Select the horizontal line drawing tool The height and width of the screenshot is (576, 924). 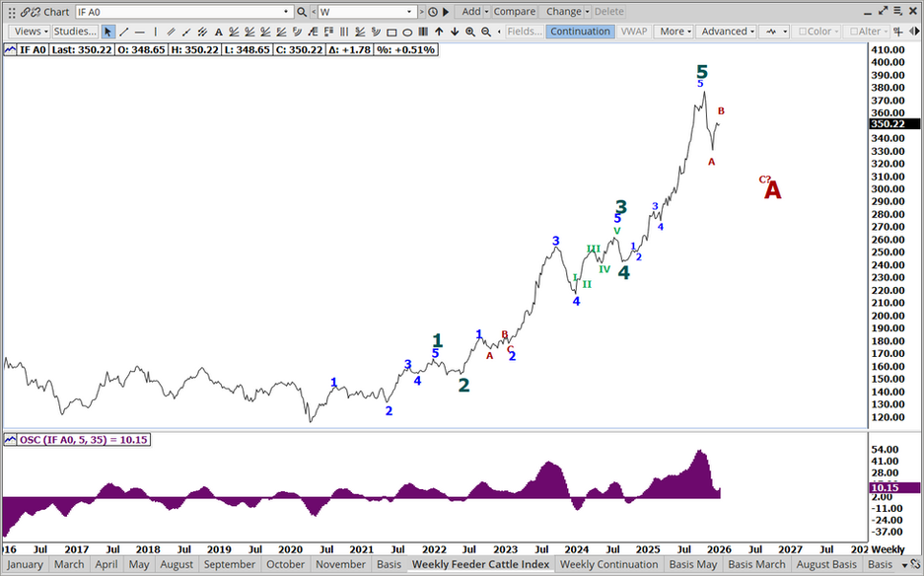[x=140, y=32]
